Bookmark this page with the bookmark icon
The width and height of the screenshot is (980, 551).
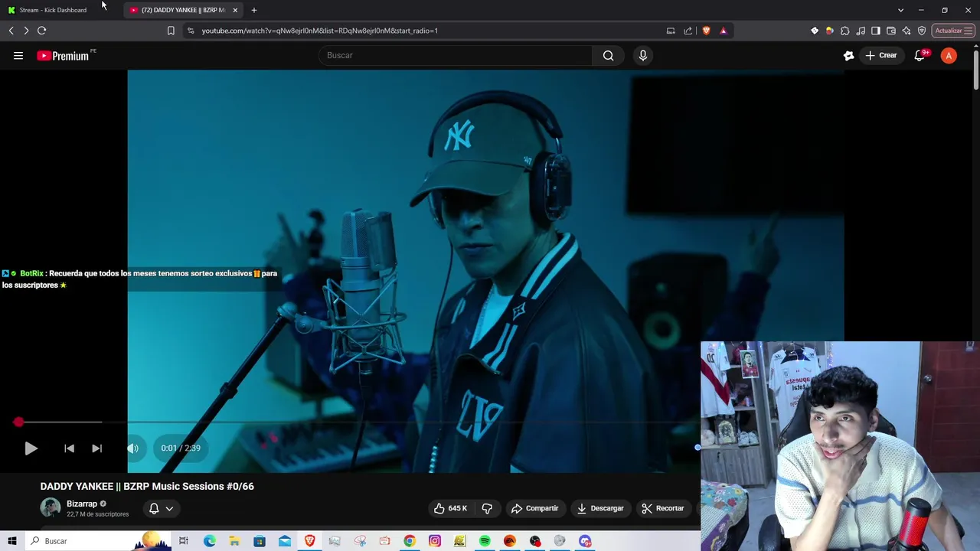click(171, 31)
